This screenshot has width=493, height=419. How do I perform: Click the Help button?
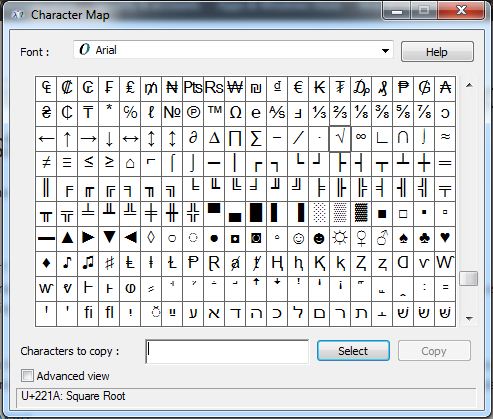437,52
